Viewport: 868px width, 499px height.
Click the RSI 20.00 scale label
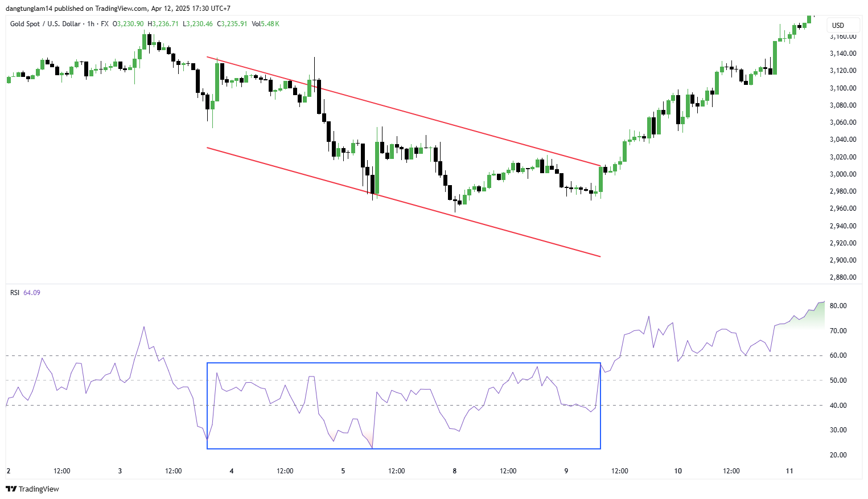pyautogui.click(x=838, y=455)
